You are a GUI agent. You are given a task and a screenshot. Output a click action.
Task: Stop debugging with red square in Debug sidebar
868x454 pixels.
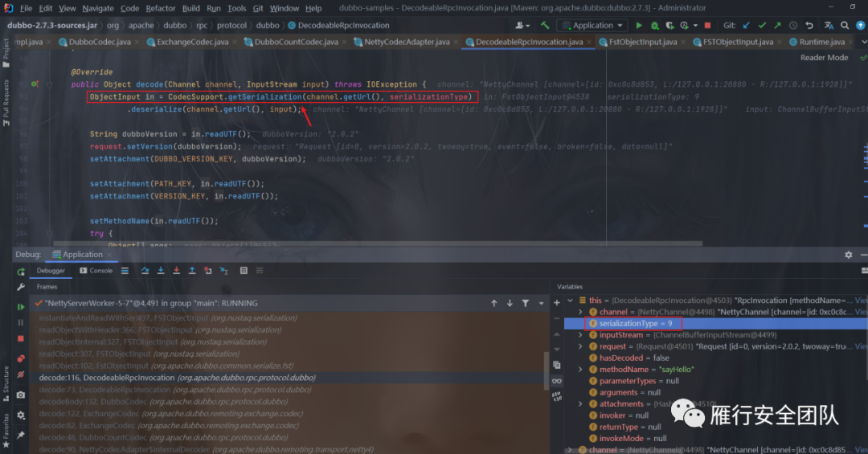coord(20,338)
